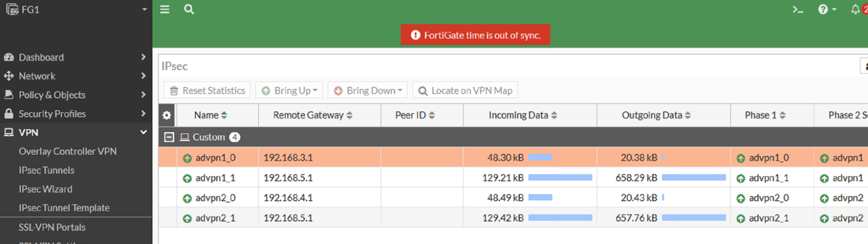Select the 20.43 kB outgoing value
Image resolution: width=868 pixels, height=244 pixels.
[639, 198]
